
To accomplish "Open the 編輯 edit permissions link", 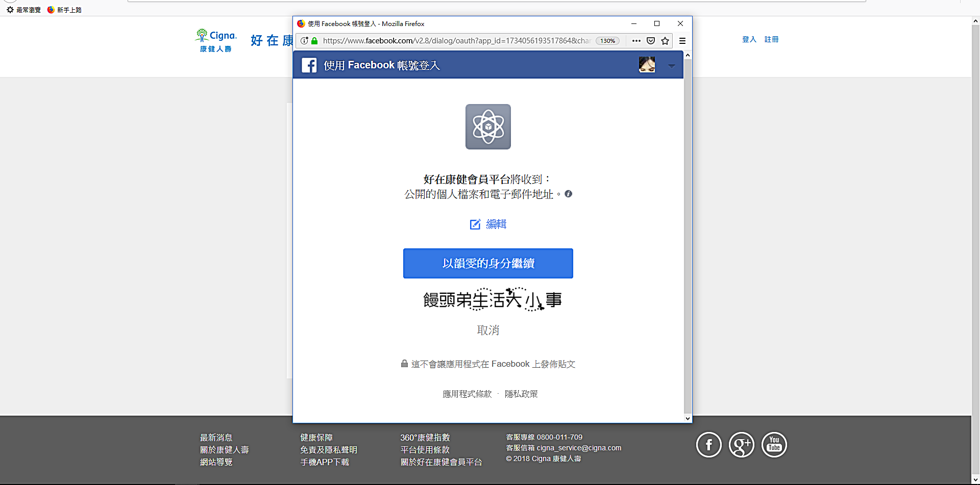I will pos(496,224).
